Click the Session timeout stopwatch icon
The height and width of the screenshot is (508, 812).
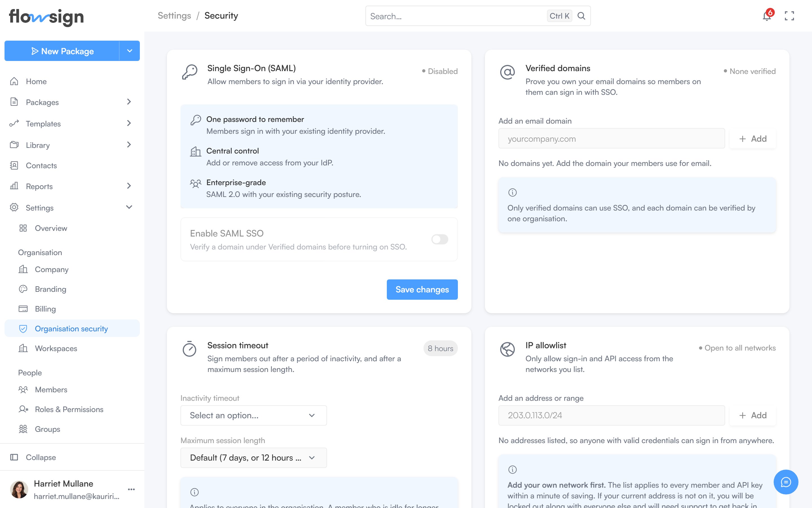coord(189,349)
